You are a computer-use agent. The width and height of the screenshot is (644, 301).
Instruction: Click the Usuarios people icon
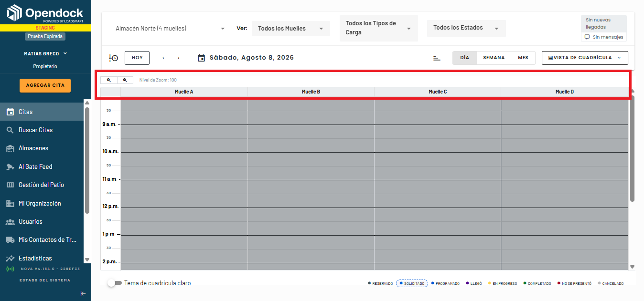pos(10,222)
